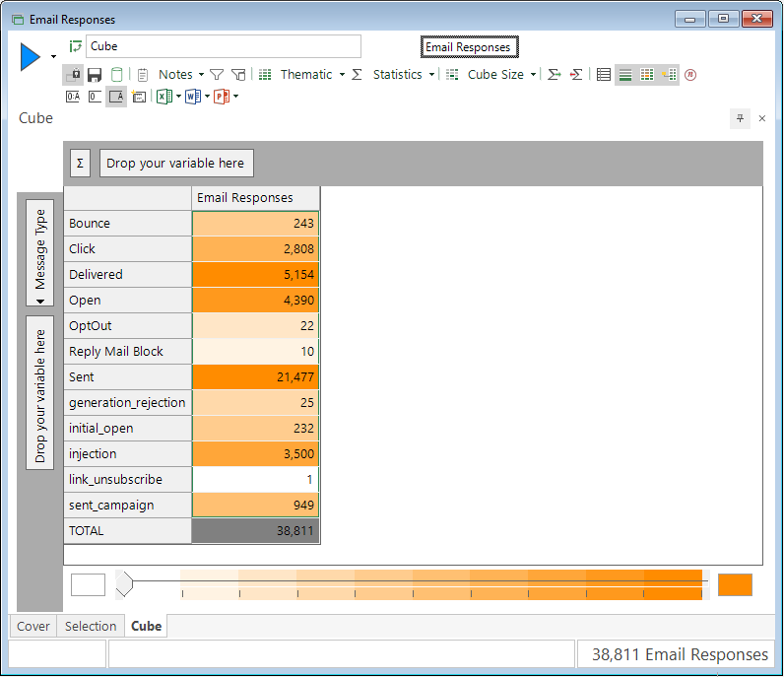
Task: Open the Statistics dropdown arrow
Action: point(431,75)
